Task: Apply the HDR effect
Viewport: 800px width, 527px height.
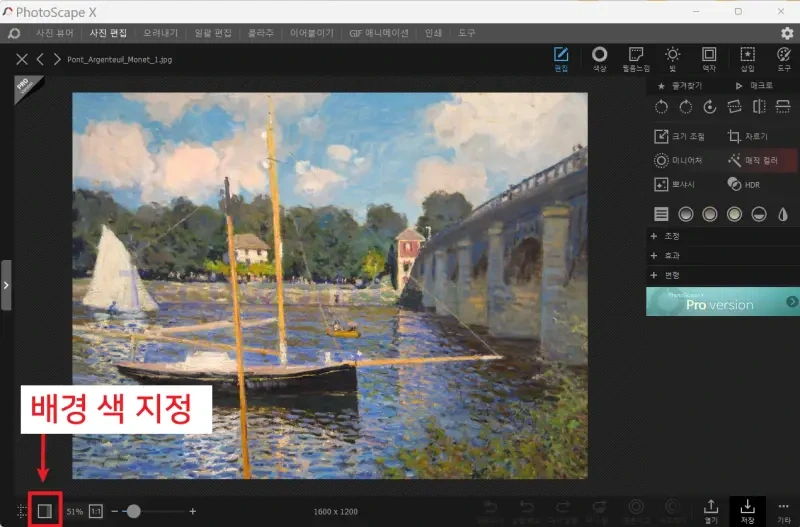Action: tap(744, 184)
